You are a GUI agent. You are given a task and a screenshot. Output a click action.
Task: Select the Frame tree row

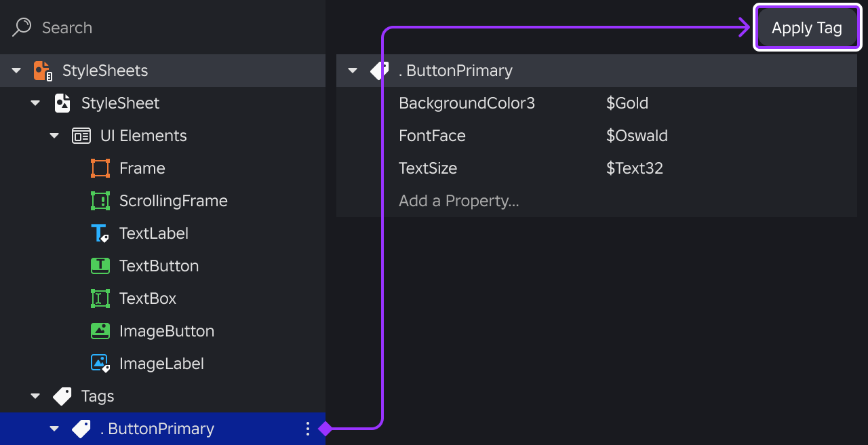163,168
